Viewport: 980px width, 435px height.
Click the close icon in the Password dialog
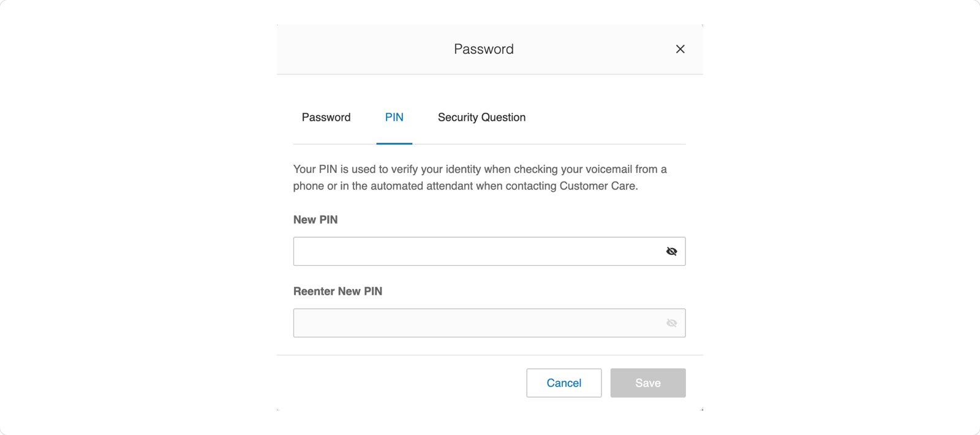pyautogui.click(x=680, y=49)
